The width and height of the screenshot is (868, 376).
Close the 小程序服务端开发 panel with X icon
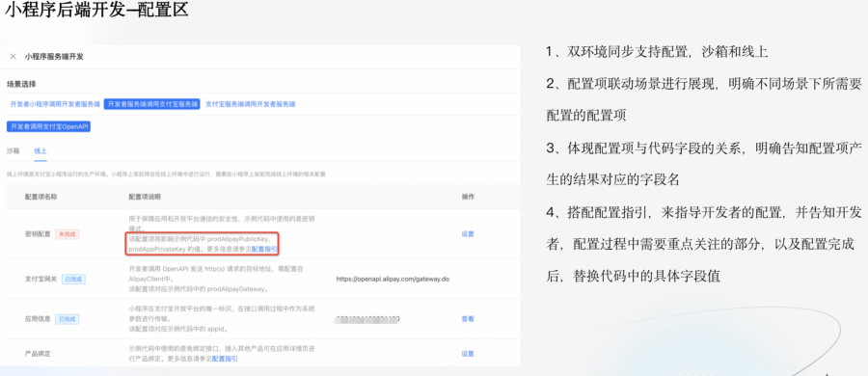pyautogui.click(x=13, y=57)
